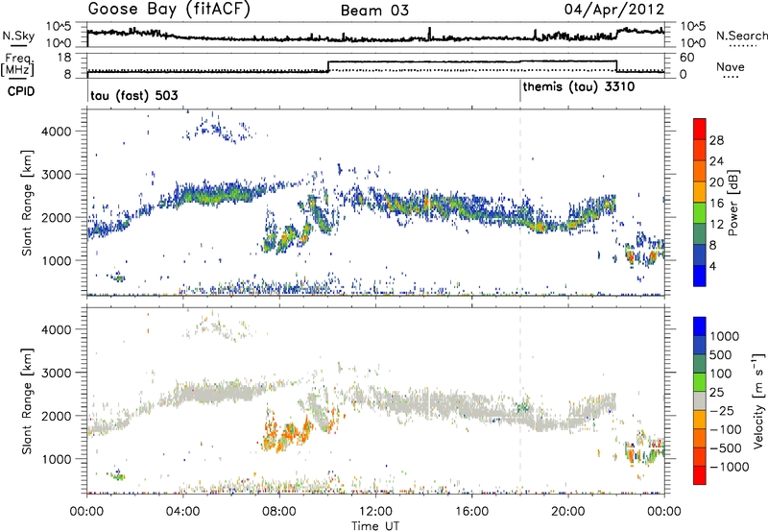Click the date "04/Apr/2012"
The height and width of the screenshot is (532, 768).
click(614, 10)
